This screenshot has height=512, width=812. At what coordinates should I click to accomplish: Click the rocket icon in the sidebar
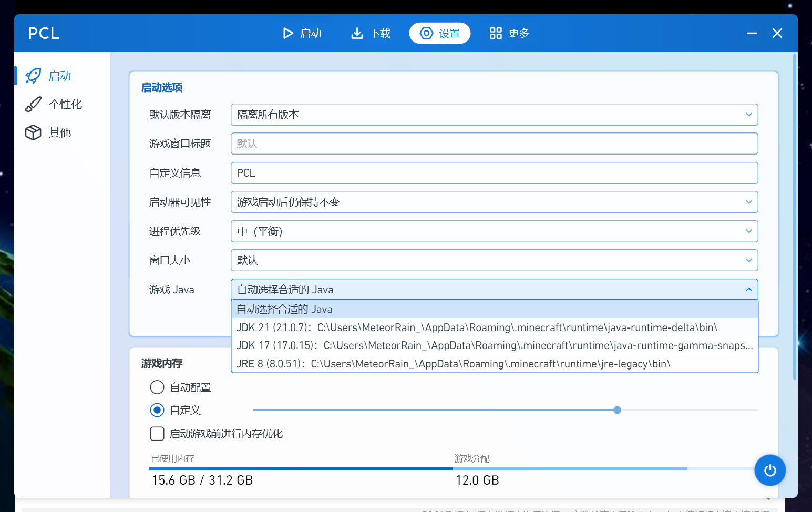coord(33,76)
